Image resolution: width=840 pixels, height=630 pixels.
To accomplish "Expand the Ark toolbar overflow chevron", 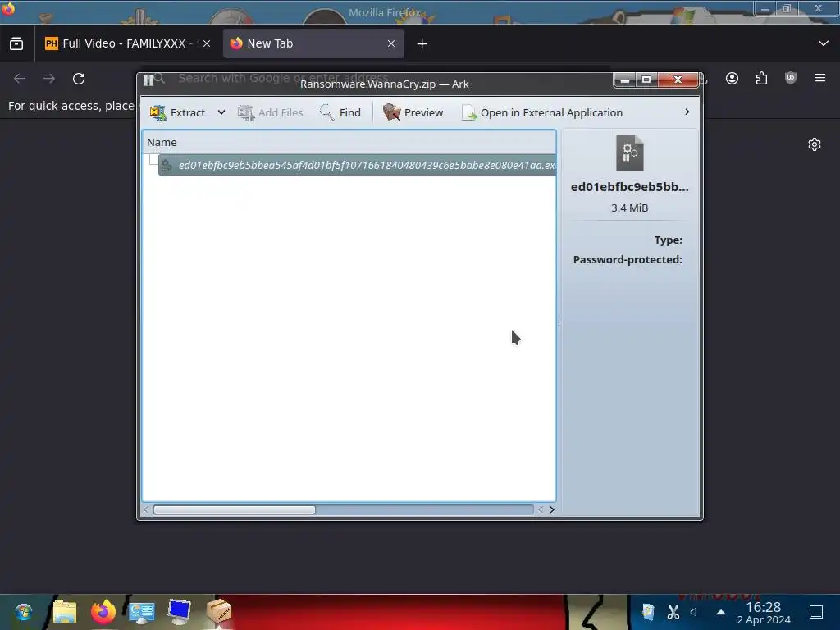I will (687, 112).
